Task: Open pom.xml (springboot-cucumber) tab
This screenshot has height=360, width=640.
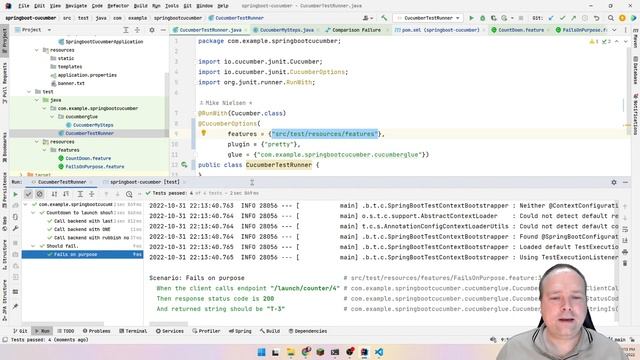Action: (440, 30)
